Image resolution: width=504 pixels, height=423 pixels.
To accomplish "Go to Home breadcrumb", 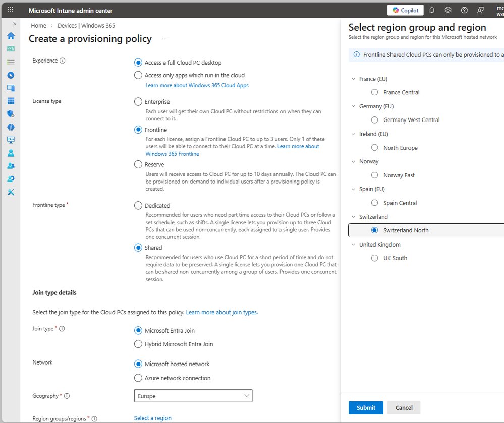I will pos(38,26).
